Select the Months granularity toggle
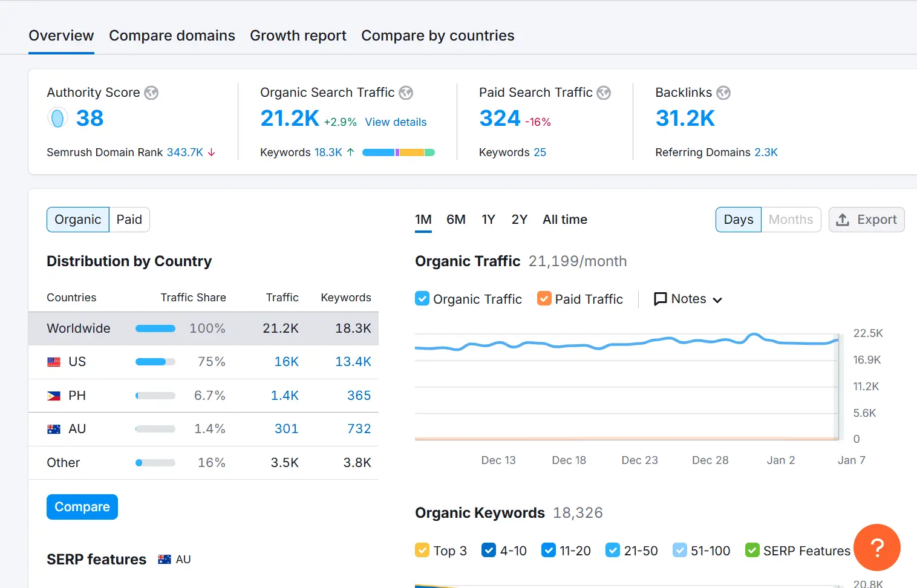Screen dimensions: 917x588 coord(791,220)
